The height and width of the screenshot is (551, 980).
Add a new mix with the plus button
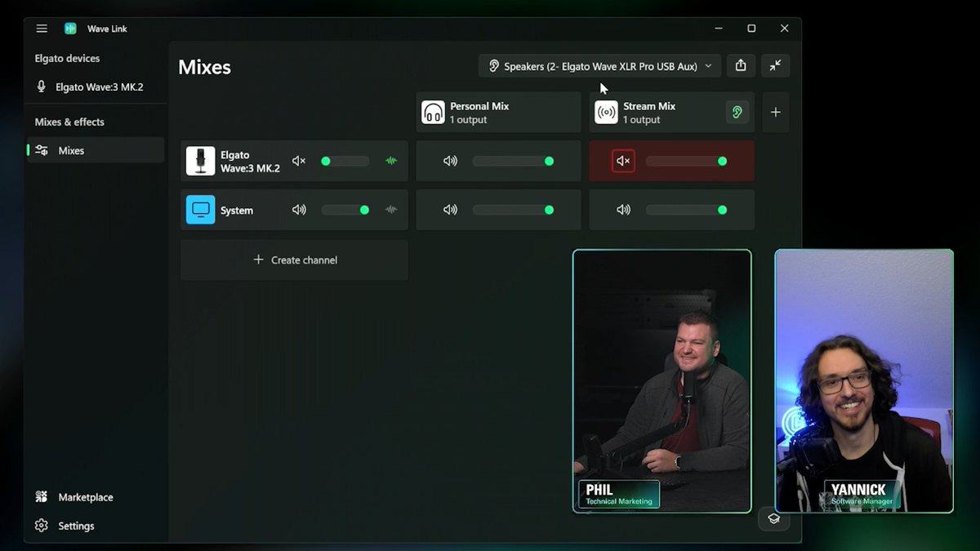coord(776,112)
